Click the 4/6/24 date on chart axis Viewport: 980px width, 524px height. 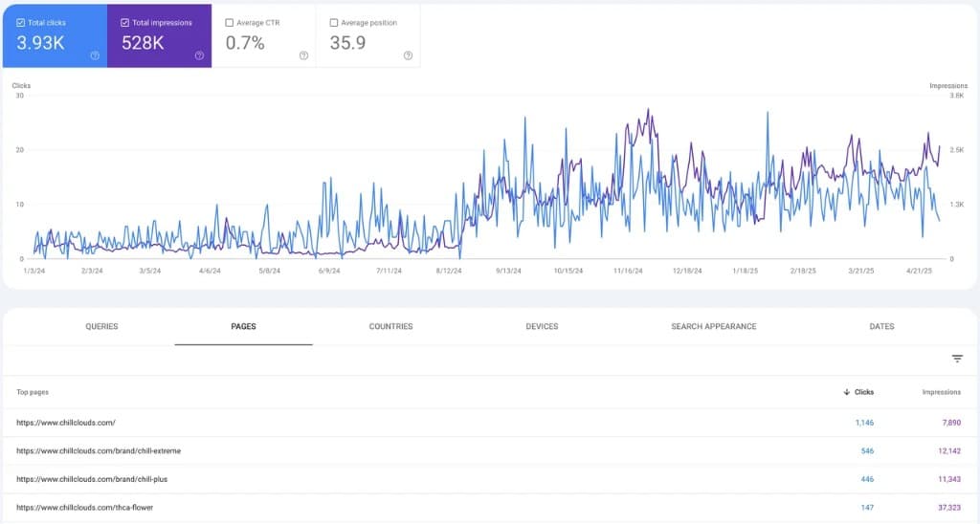pos(210,271)
